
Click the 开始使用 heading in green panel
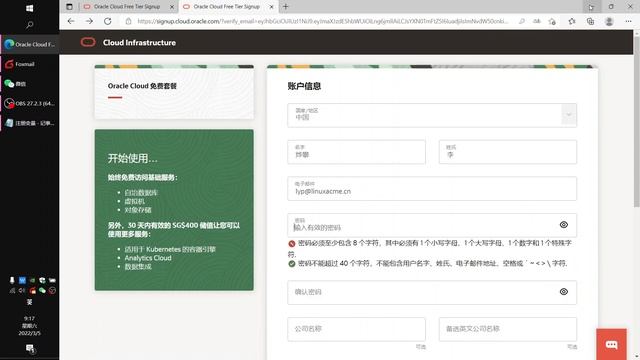[x=133, y=158]
